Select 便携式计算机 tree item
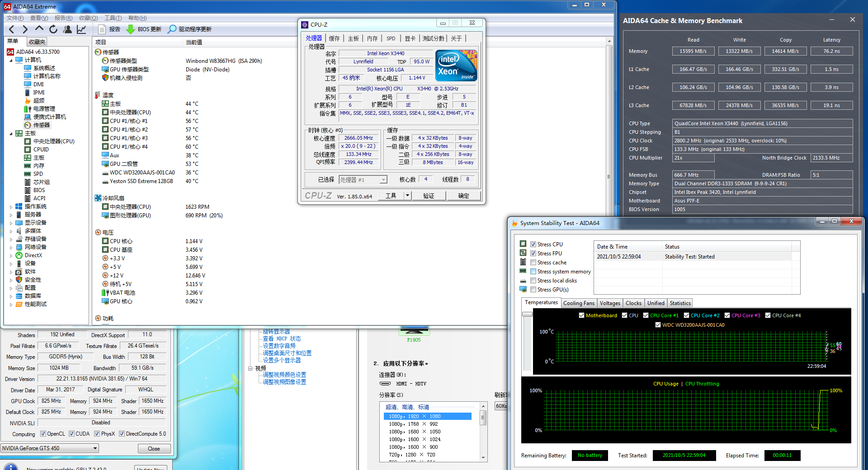 50,117
